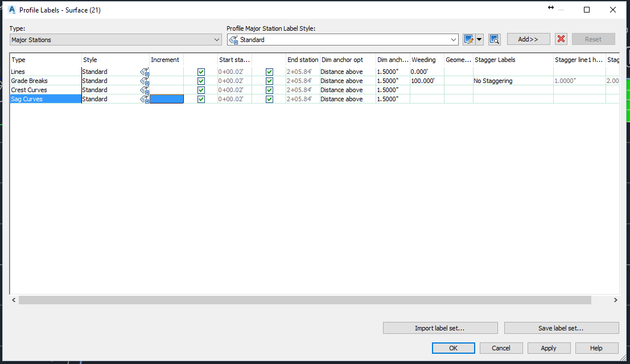Screen dimensions: 630x364
Task: Click the Dim anchor opt column header
Action: [x=348, y=60]
